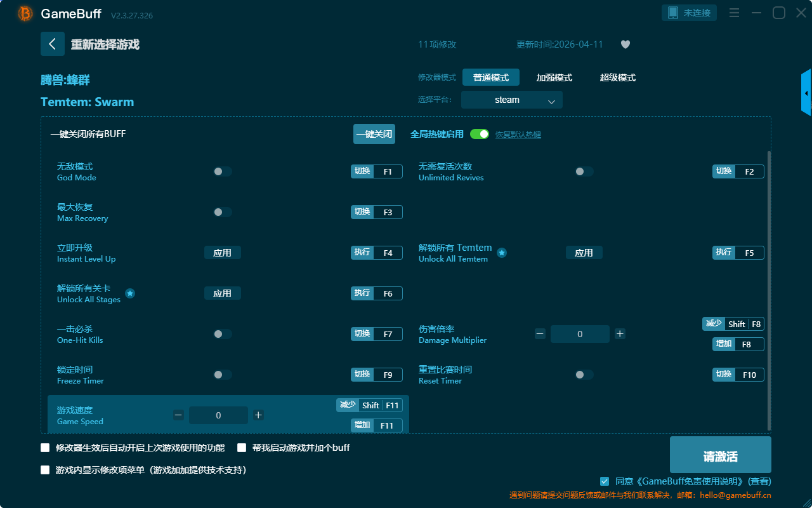Click the GameBuff logo icon

point(25,14)
